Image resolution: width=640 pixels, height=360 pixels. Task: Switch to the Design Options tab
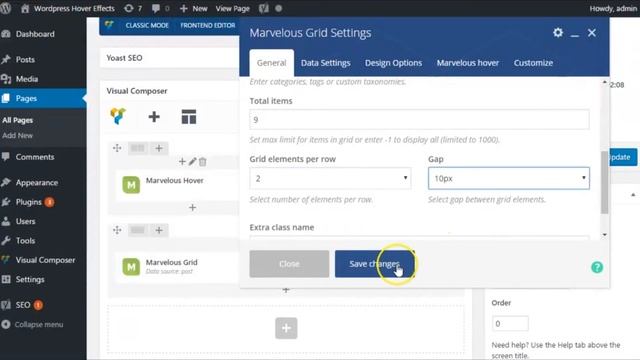(x=393, y=63)
